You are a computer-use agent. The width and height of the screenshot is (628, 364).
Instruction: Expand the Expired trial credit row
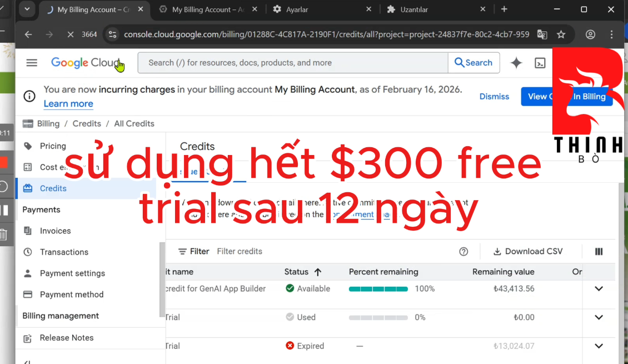(x=599, y=346)
